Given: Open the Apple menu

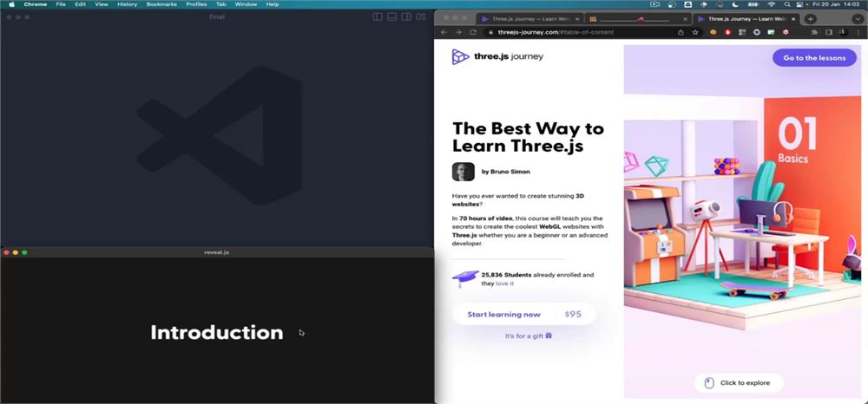Looking at the screenshot, I should pos(11,4).
